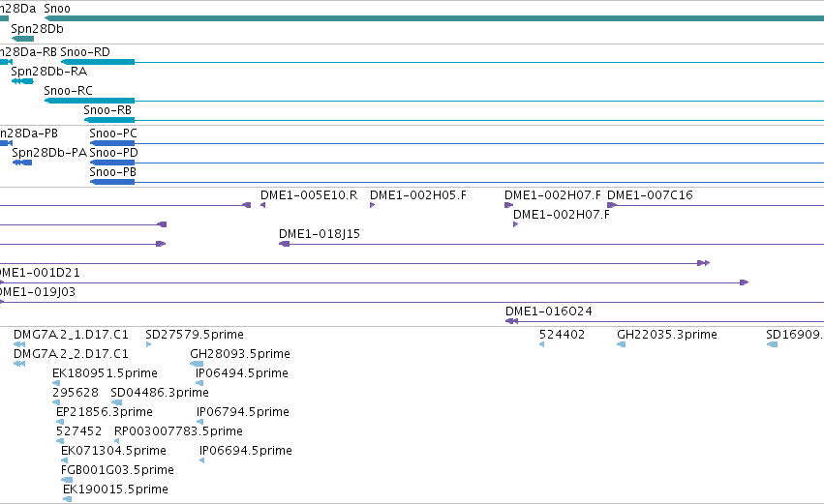Select the DME1-016O24 feature label
Screen dimensions: 824x504
(549, 311)
